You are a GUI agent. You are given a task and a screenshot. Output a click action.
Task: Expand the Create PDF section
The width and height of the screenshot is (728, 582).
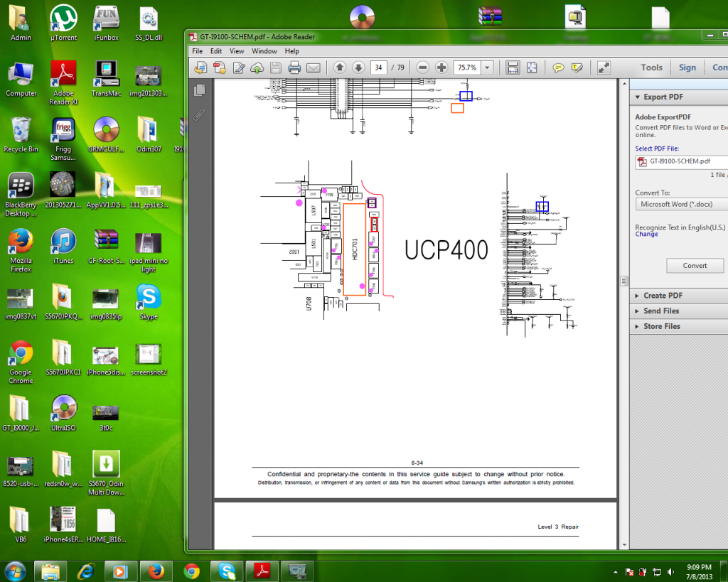click(x=663, y=296)
